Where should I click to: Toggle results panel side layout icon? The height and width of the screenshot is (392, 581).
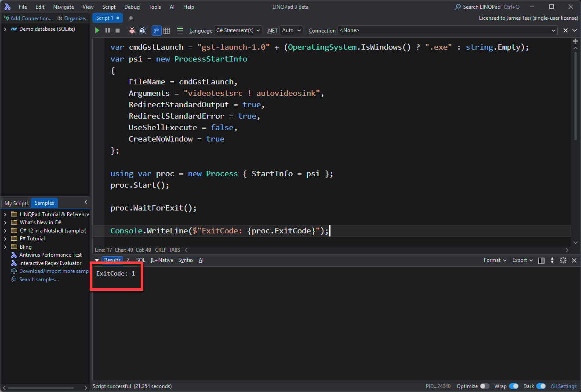541,261
